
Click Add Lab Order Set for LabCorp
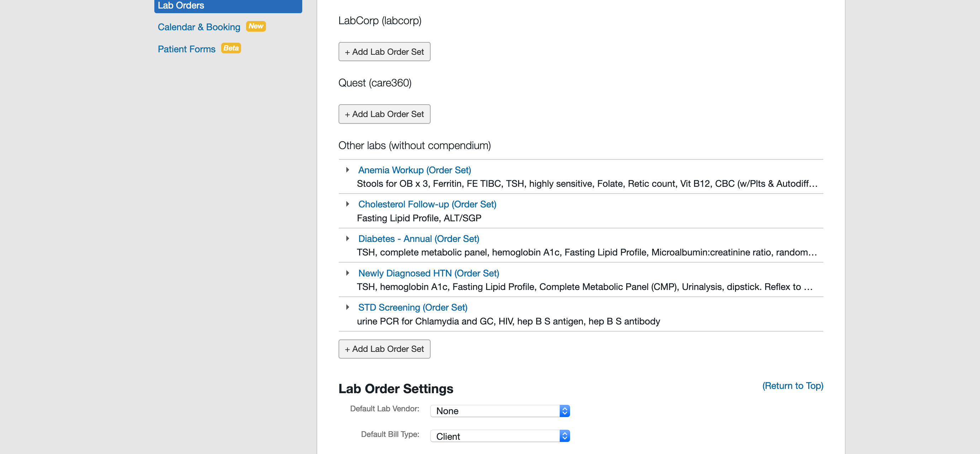click(384, 51)
